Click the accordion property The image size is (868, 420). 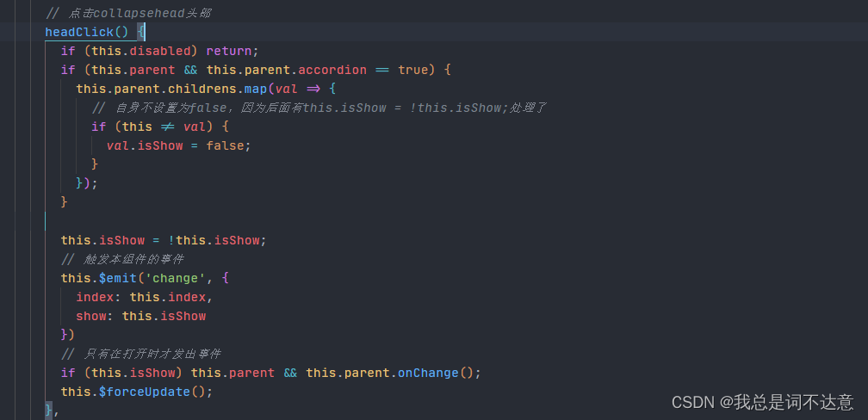tap(332, 70)
